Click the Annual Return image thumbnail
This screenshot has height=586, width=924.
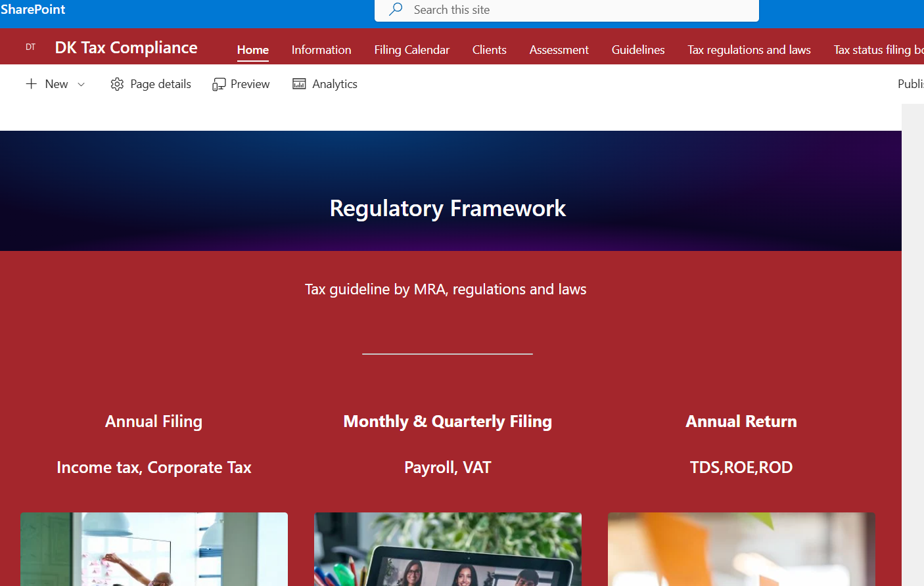point(741,549)
